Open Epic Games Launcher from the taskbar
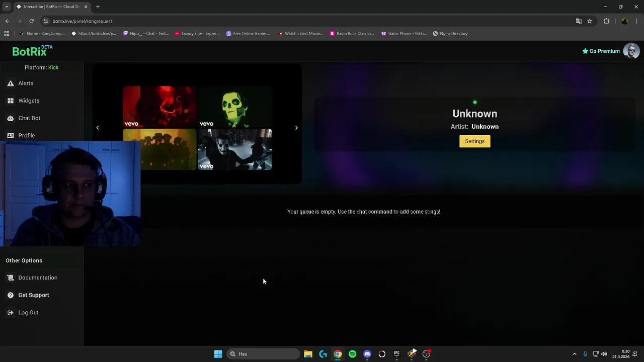This screenshot has height=362, width=644. point(396,354)
